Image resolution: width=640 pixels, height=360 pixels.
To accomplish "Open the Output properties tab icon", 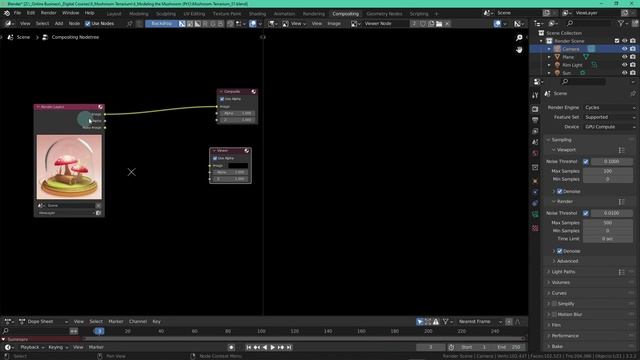I will tap(535, 120).
